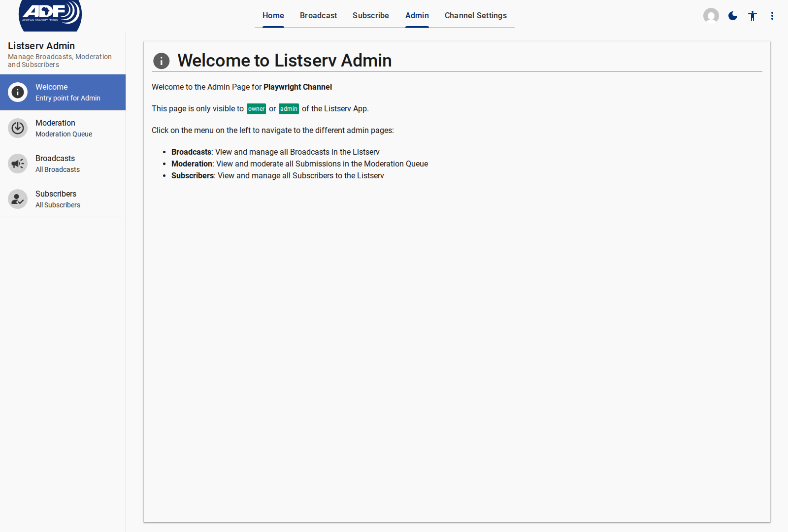This screenshot has height=532, width=788.
Task: Click the ADF logo
Action: pyautogui.click(x=50, y=15)
